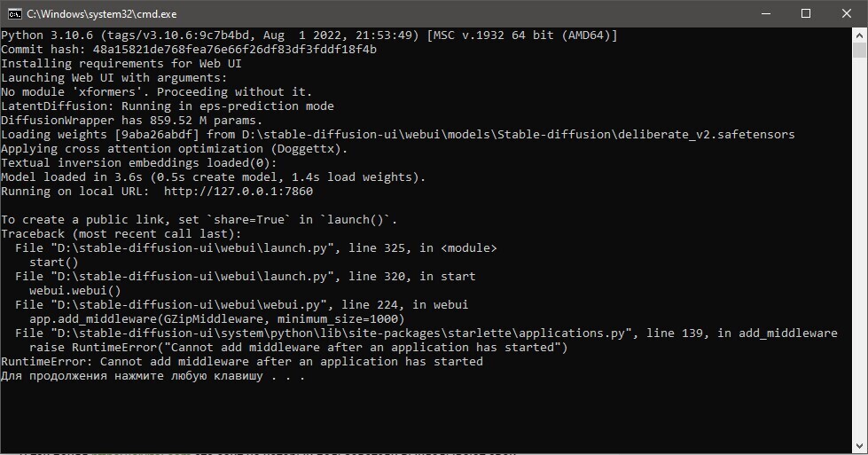This screenshot has height=455, width=868.
Task: Close the cmd.exe window
Action: [847, 13]
